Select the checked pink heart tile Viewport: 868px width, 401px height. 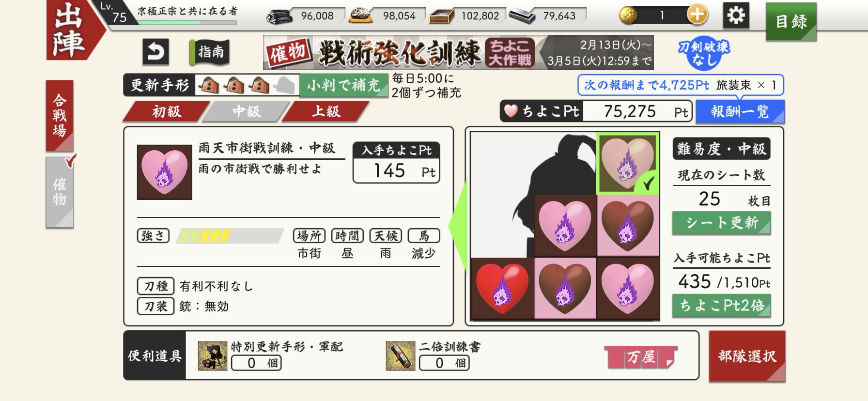pos(627,164)
